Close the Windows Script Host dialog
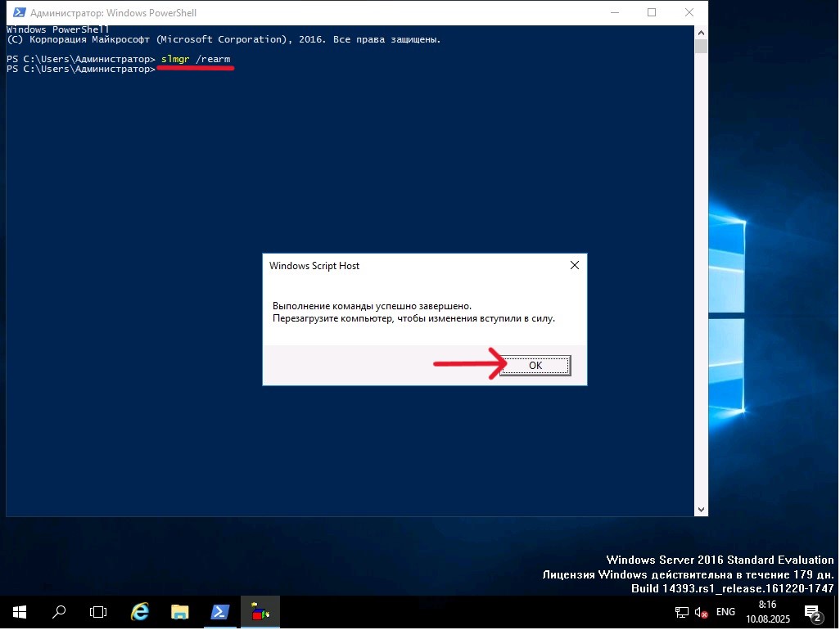This screenshot has height=630, width=840. coord(574,266)
